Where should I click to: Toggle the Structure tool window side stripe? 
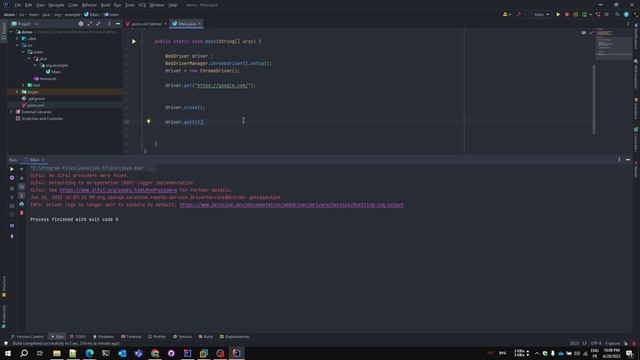tap(4, 286)
